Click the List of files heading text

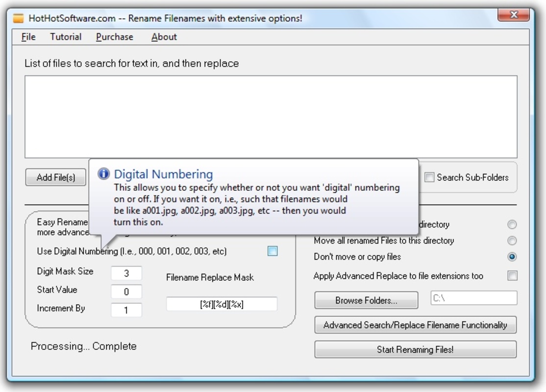click(132, 63)
